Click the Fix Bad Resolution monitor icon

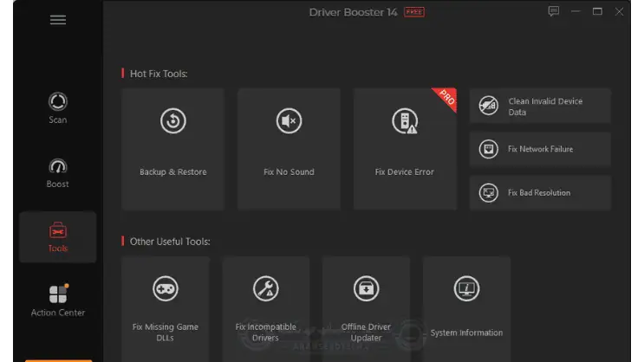click(488, 192)
